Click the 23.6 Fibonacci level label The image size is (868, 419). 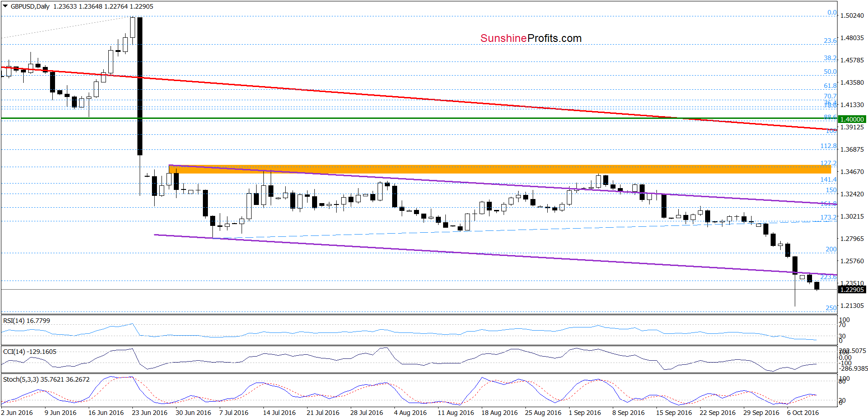click(x=830, y=41)
